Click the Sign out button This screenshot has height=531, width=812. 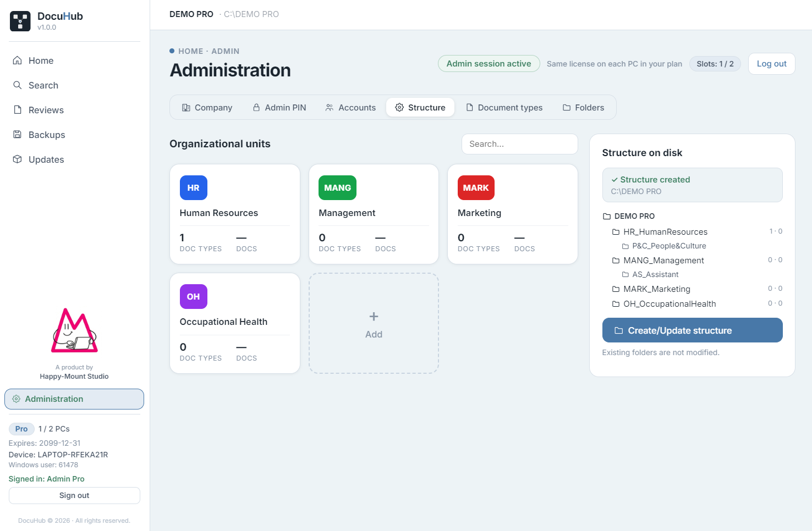point(74,495)
